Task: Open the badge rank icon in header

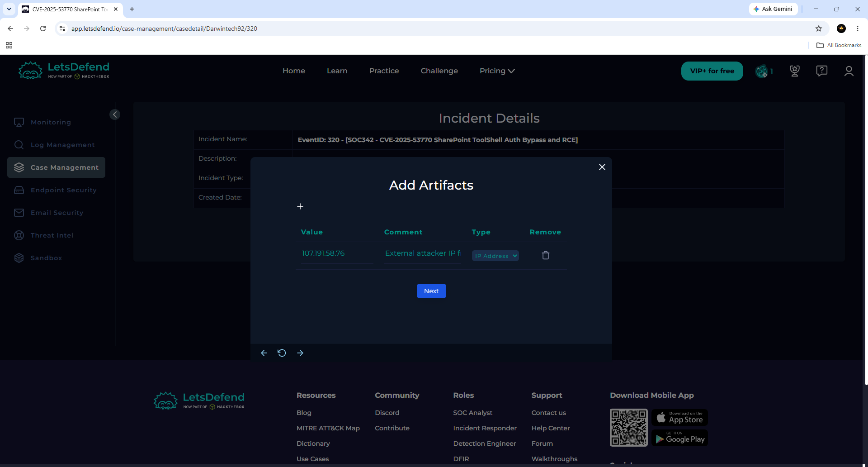Action: click(x=762, y=71)
